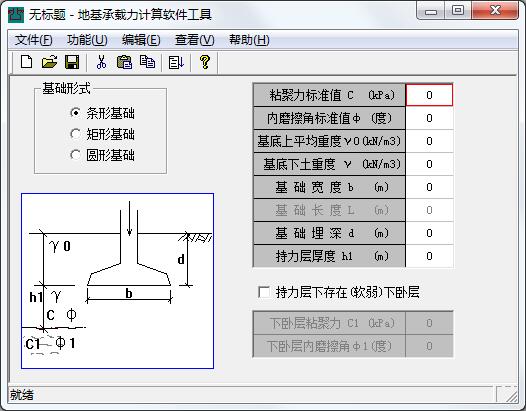Run calculation using the list-arrow toolbar icon
The width and height of the screenshot is (526, 411).
(x=176, y=62)
